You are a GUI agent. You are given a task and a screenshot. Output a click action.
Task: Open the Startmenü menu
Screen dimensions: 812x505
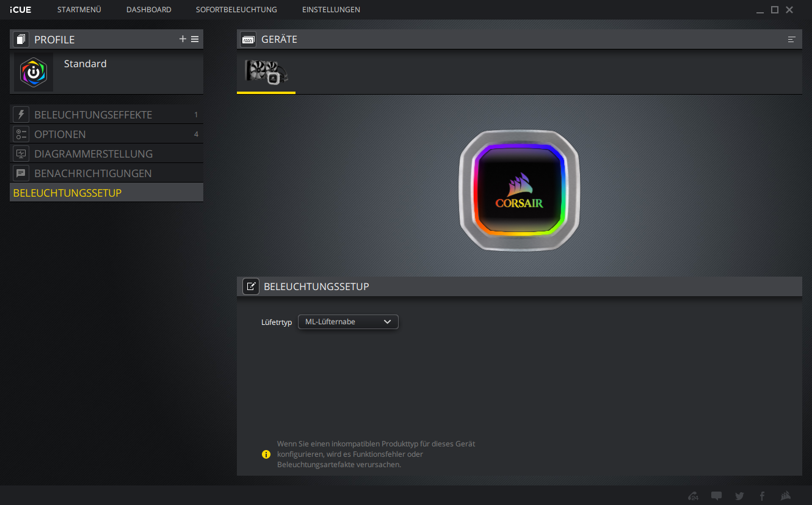pos(79,10)
